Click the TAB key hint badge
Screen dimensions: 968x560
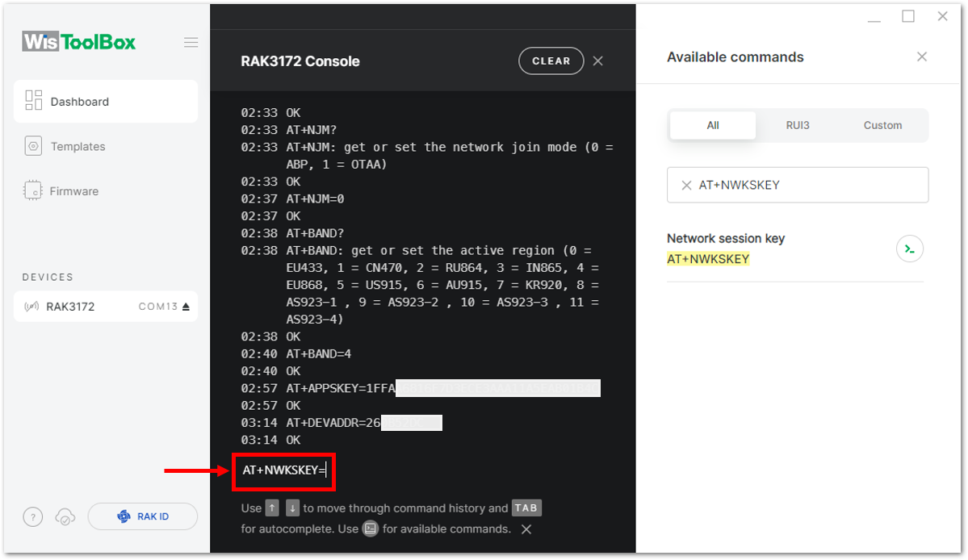pos(526,508)
